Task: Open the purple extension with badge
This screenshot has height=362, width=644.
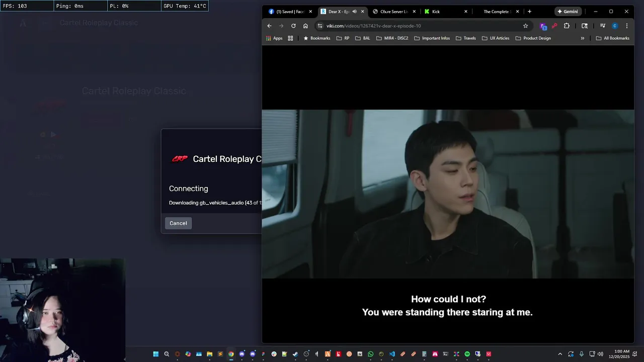Action: (543, 26)
